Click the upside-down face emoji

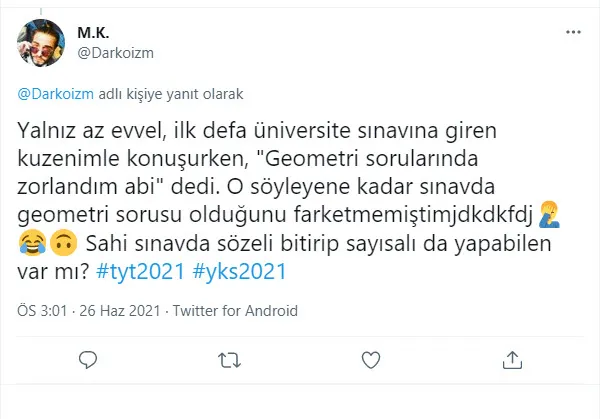pyautogui.click(x=64, y=242)
